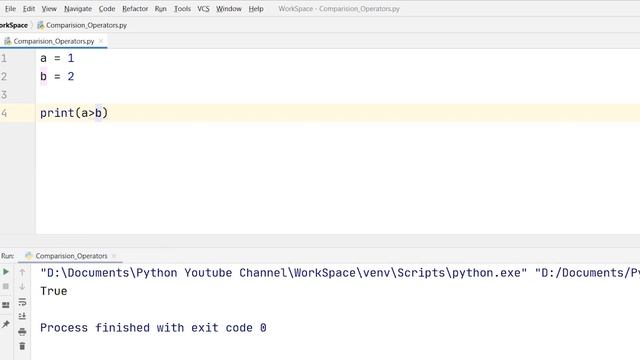This screenshot has height=360, width=640.
Task: Click Comparision_Operators.py breadcrumb in navigation bar
Action: click(82, 25)
